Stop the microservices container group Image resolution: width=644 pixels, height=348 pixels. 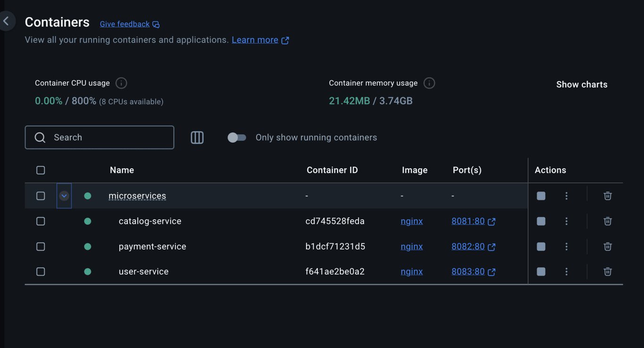(540, 195)
